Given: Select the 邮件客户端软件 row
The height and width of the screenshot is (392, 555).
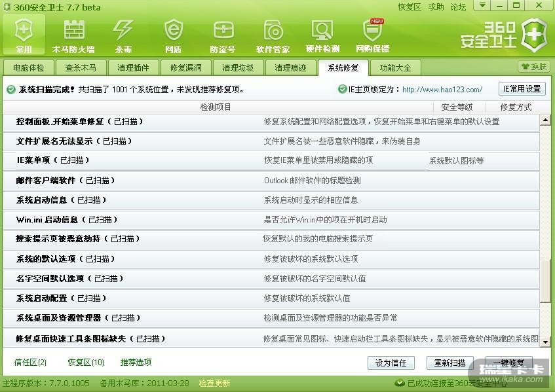Looking at the screenshot, I should tap(271, 181).
